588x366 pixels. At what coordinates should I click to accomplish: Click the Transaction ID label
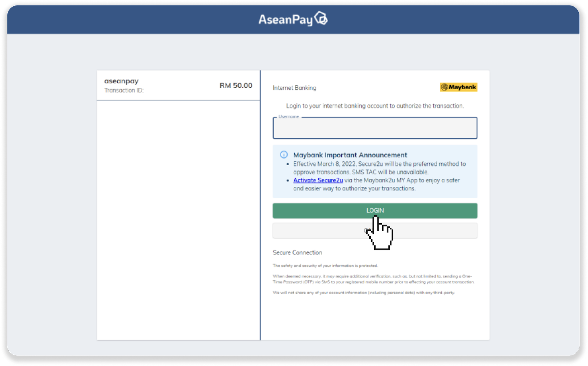(x=124, y=90)
